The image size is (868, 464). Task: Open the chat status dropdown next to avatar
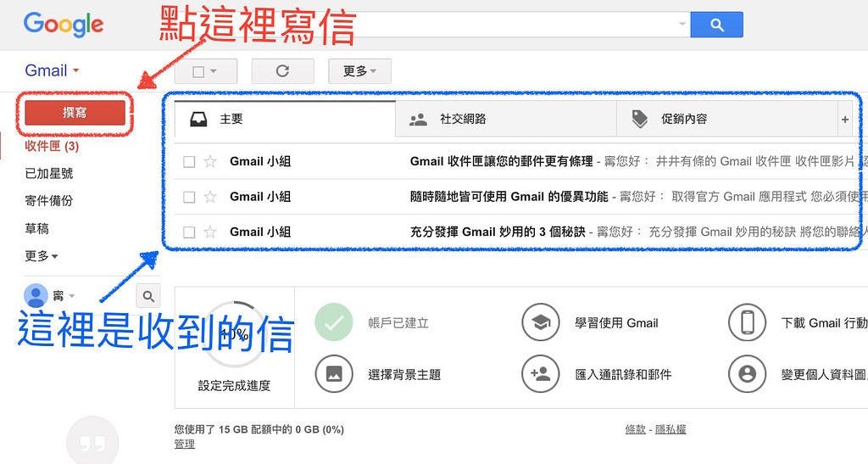pos(71,296)
